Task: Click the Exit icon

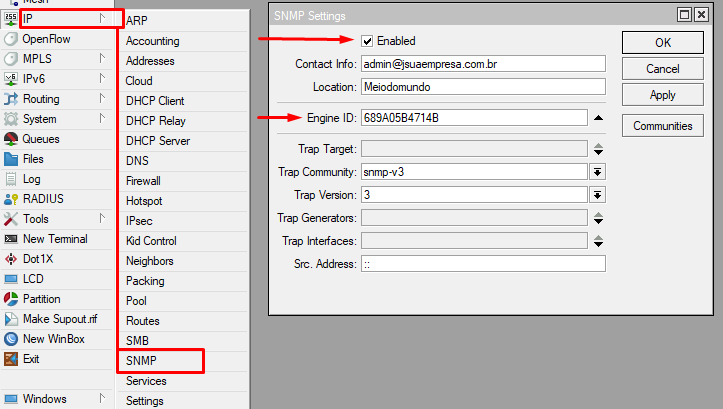Action: click(11, 359)
